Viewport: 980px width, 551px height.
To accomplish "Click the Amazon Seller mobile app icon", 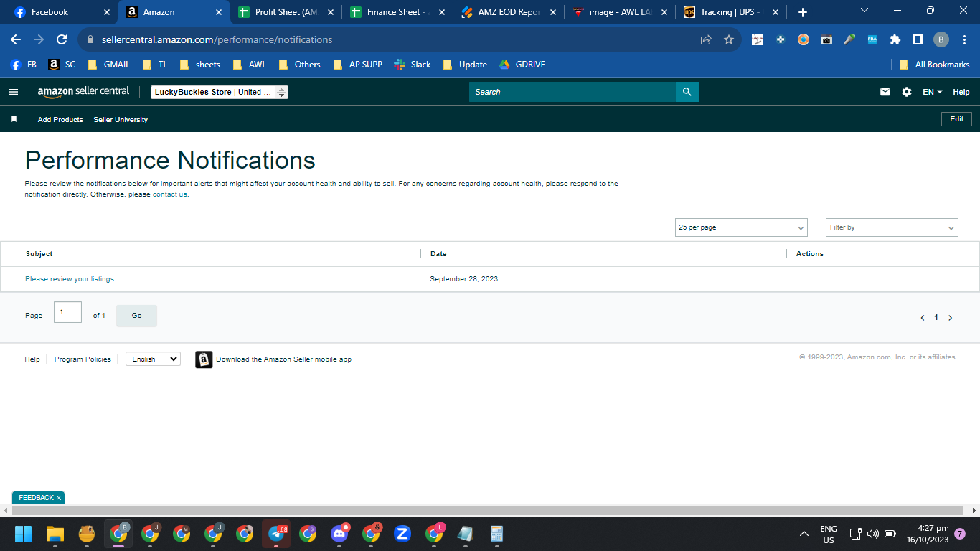I will (x=204, y=359).
